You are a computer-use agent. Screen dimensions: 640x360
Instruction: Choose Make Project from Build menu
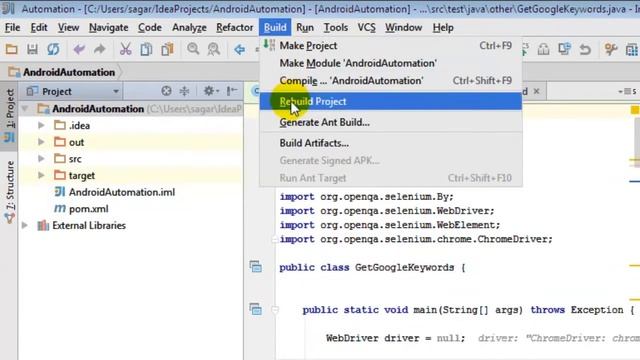391,46
